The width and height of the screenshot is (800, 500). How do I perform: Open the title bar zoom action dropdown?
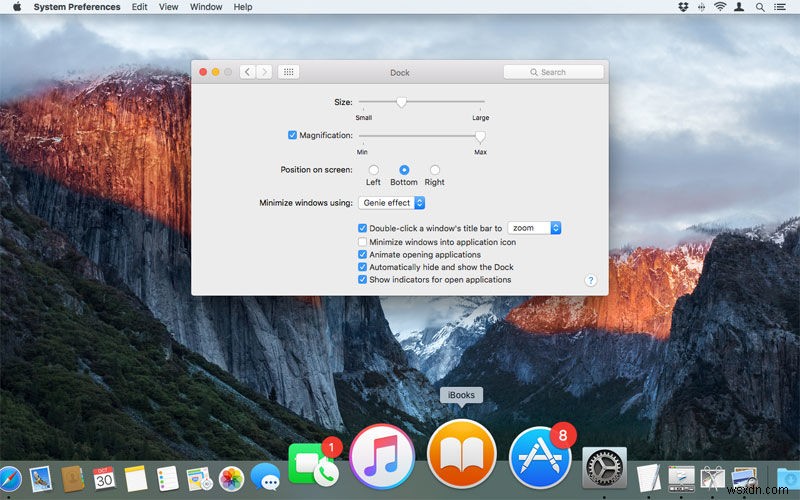(534, 228)
